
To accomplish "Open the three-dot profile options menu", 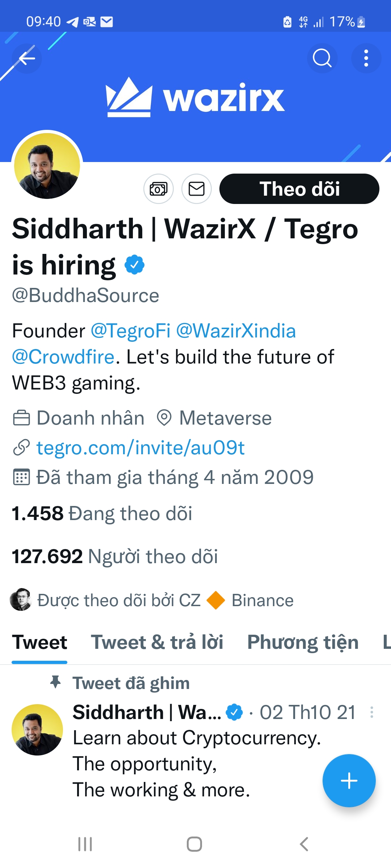I will pos(366,58).
